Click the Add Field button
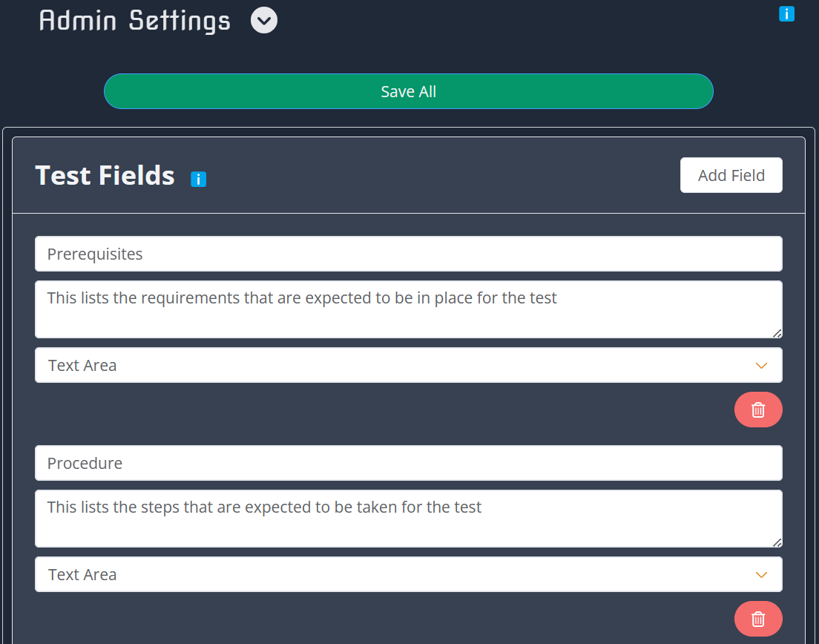The image size is (819, 644). (731, 175)
